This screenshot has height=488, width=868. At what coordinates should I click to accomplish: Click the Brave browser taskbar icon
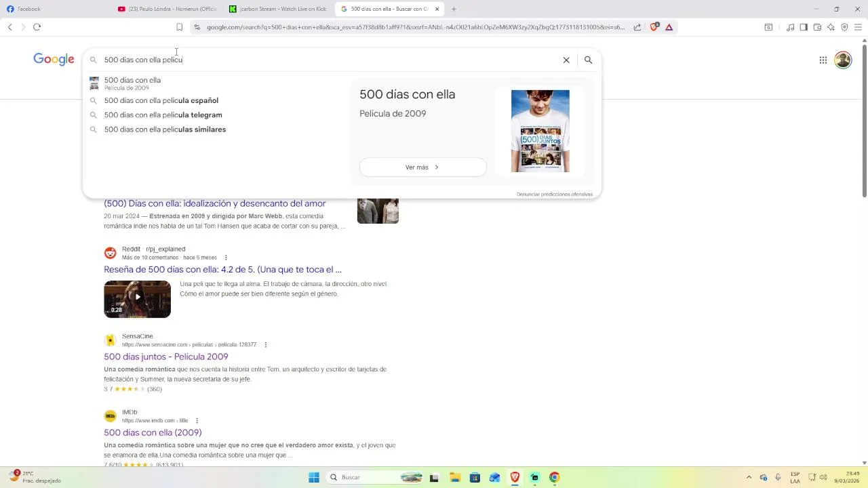pyautogui.click(x=515, y=477)
